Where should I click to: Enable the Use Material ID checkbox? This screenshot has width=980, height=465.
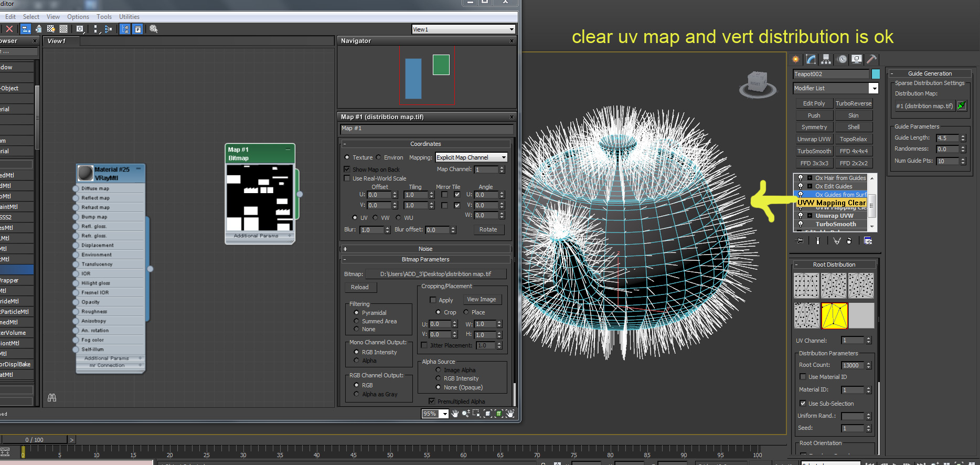pos(803,377)
